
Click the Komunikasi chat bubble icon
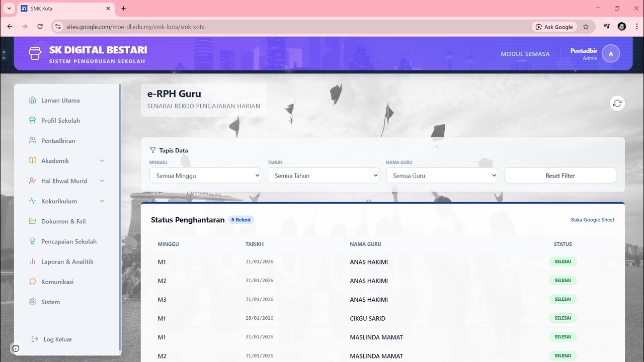[x=33, y=282]
